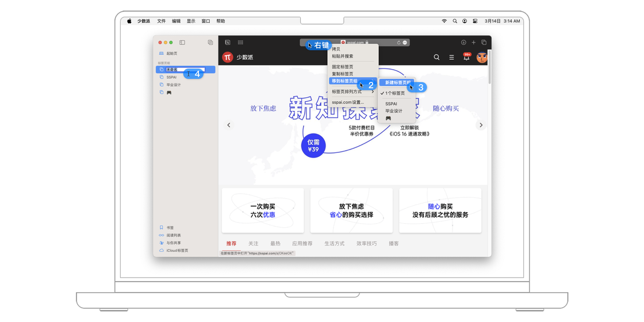Click the new tab group icon atop sidebar
Image resolution: width=644 pixels, height=322 pixels.
point(210,43)
